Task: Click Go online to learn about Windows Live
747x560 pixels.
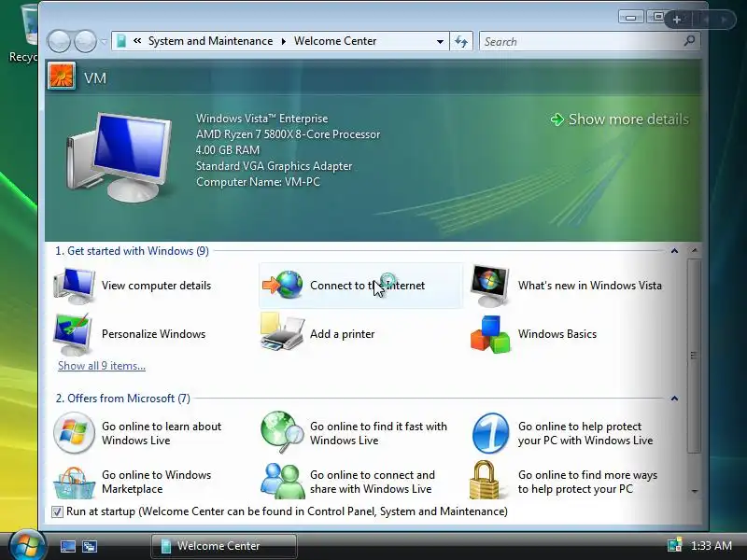Action: click(162, 433)
